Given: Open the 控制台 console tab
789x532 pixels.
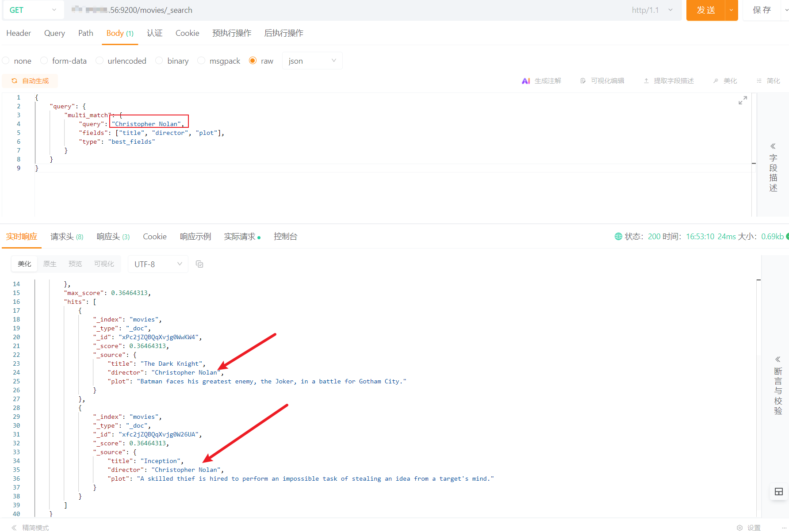Looking at the screenshot, I should (285, 237).
